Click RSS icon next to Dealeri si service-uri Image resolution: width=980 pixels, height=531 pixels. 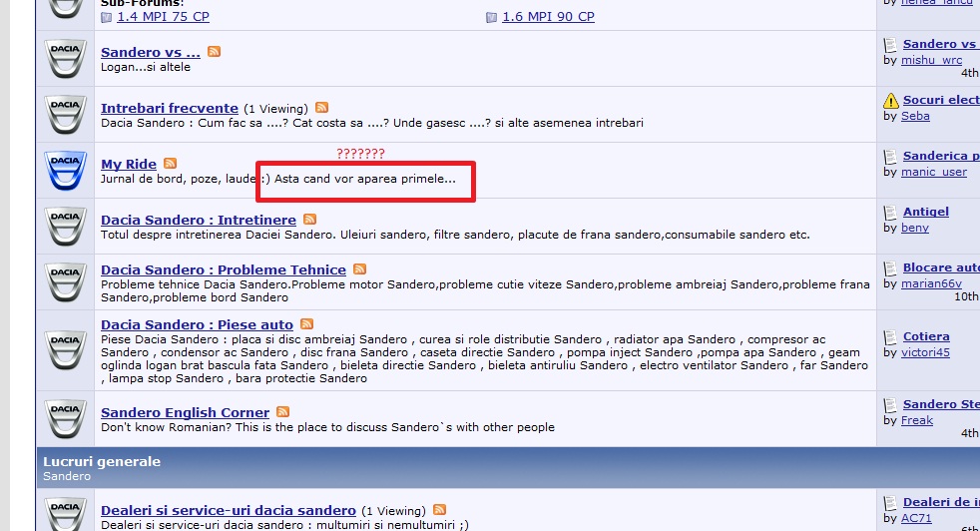click(x=439, y=510)
